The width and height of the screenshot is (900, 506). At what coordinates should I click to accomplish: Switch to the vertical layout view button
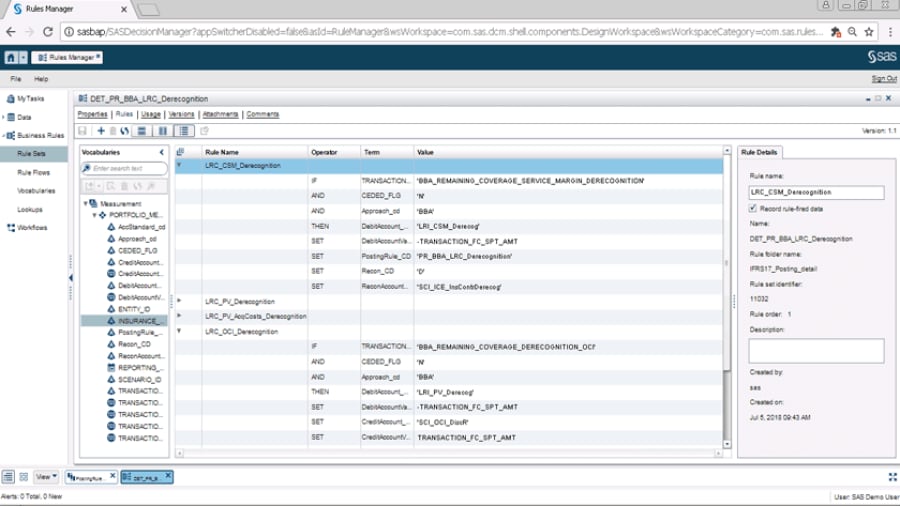click(x=163, y=131)
